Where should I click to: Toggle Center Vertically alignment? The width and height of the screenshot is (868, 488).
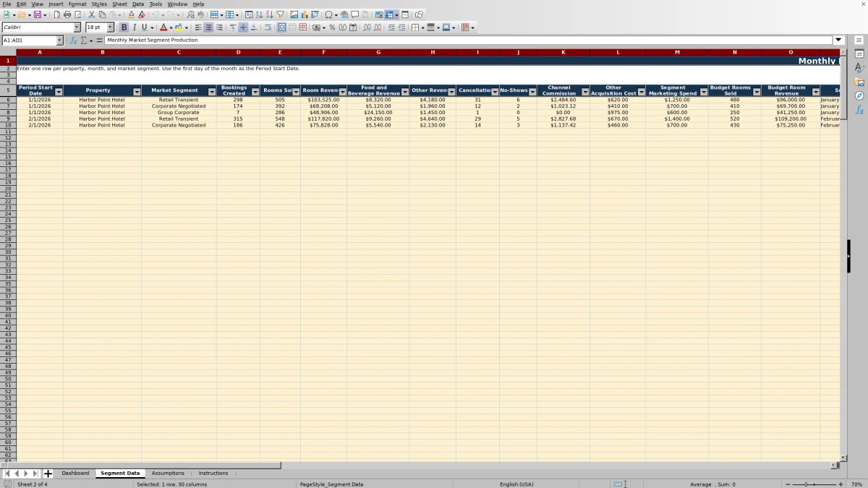[x=243, y=27]
